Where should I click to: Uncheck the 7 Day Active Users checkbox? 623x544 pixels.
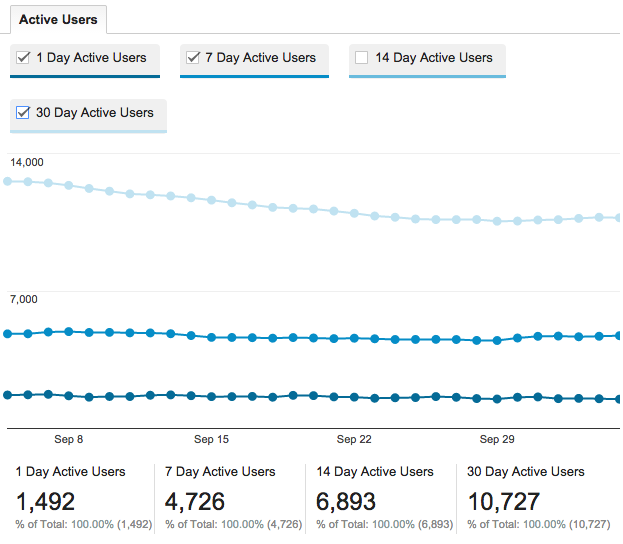click(193, 58)
